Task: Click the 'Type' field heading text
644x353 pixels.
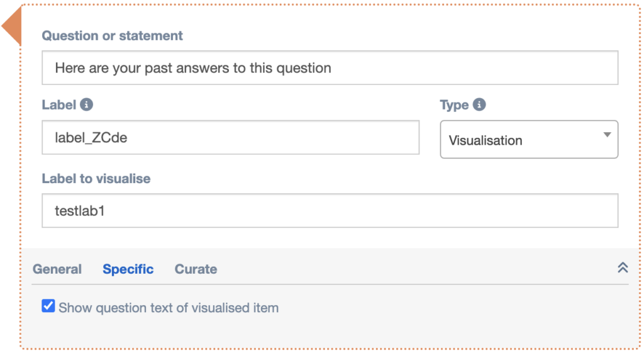Action: [454, 105]
